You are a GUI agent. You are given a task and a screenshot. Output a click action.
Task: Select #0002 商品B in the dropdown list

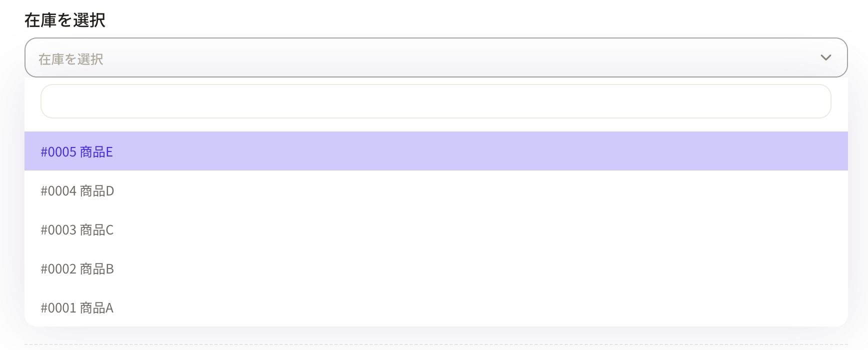pos(77,269)
